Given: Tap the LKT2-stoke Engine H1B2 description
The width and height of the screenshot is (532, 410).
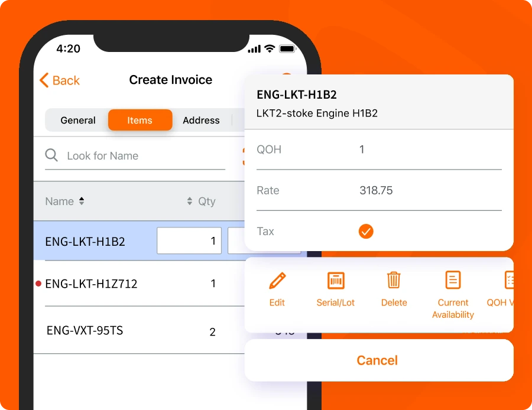Looking at the screenshot, I should coord(317,113).
